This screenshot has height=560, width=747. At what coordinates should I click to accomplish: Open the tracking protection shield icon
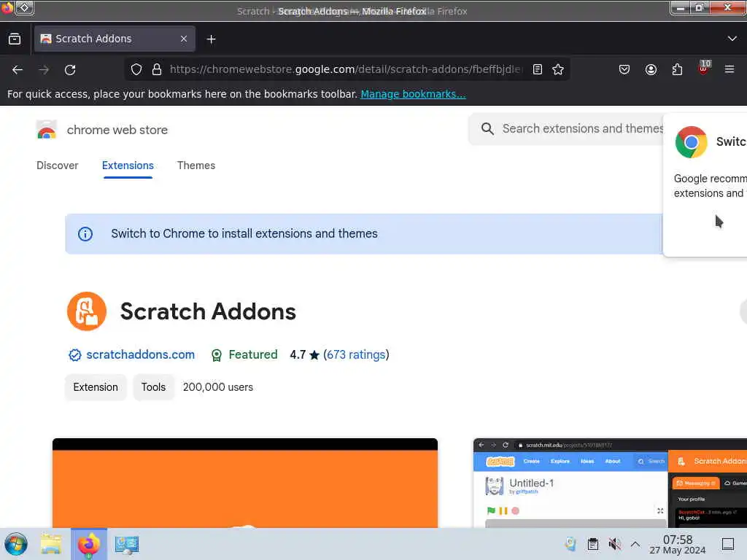136,69
